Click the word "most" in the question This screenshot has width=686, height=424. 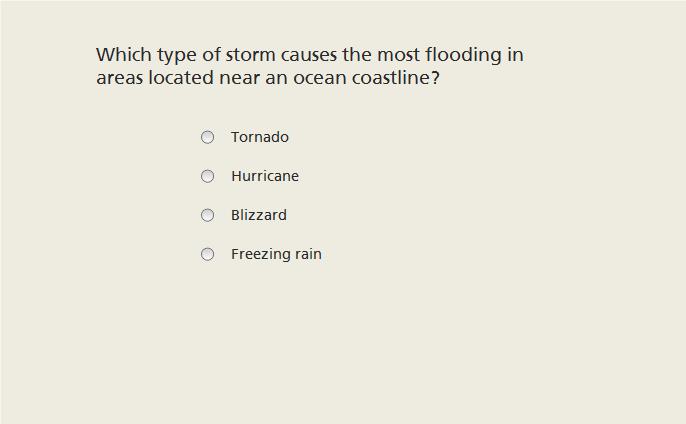tap(398, 55)
